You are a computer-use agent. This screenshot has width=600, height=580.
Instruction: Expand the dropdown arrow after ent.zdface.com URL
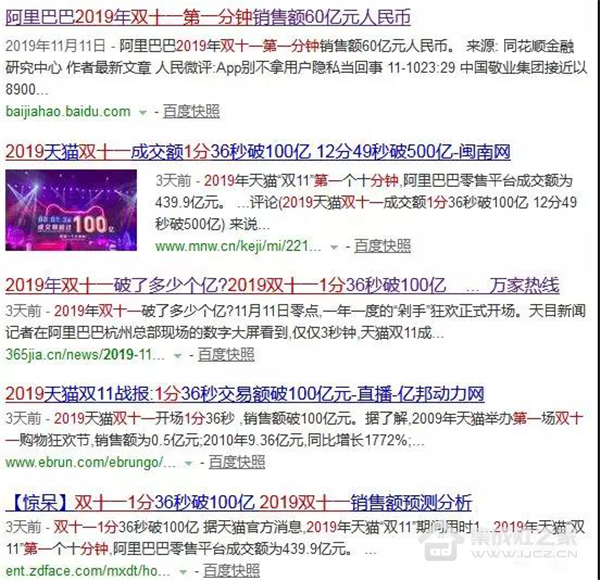(x=183, y=572)
